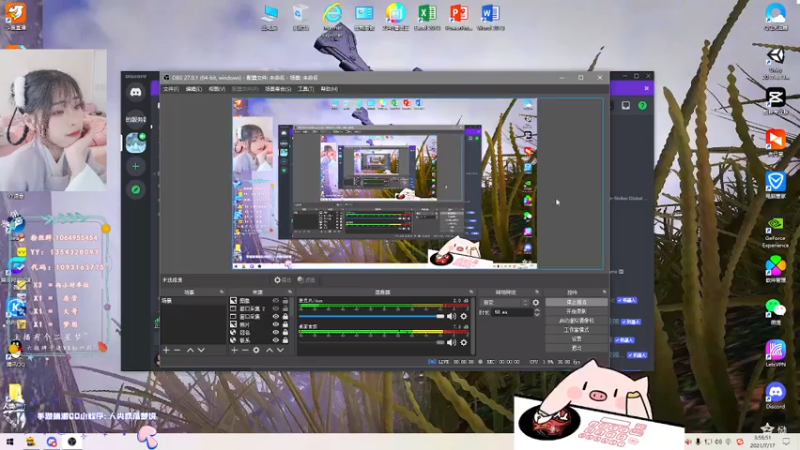This screenshot has width=800, height=450.
Task: Move the source down in the sources toolbar
Action: pyautogui.click(x=280, y=350)
